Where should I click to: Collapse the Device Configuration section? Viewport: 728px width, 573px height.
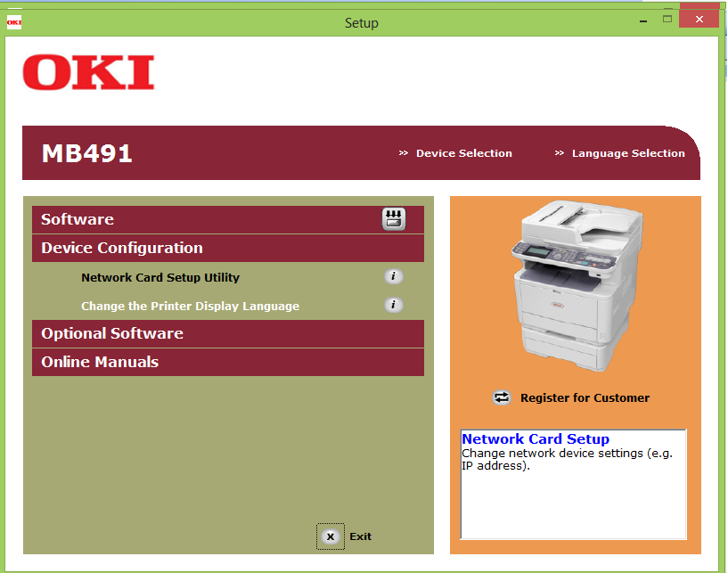pos(122,248)
